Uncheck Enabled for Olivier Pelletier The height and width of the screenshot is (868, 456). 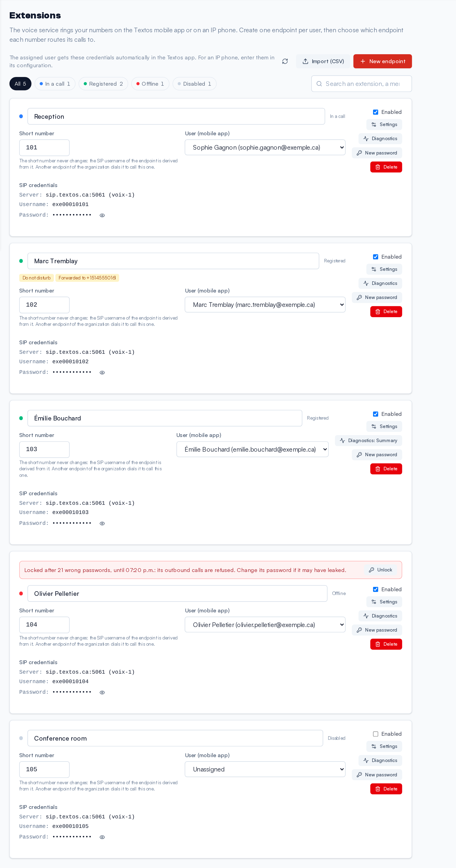[x=375, y=590]
